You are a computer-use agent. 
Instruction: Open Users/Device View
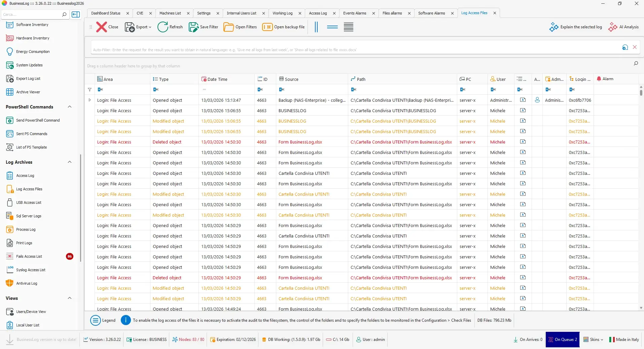pyautogui.click(x=31, y=312)
